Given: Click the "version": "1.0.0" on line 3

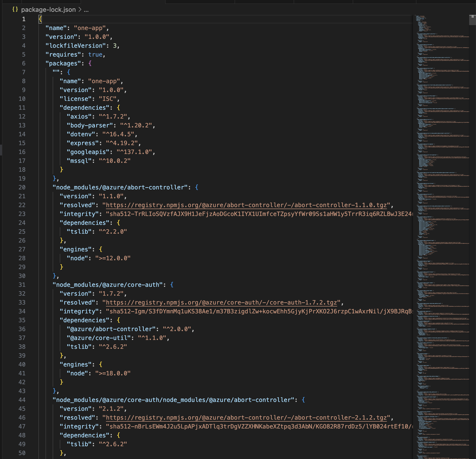Looking at the screenshot, I should click(x=79, y=37).
